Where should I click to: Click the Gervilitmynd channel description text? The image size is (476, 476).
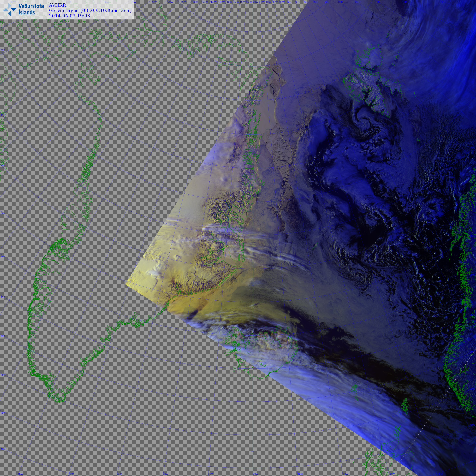(90, 10)
